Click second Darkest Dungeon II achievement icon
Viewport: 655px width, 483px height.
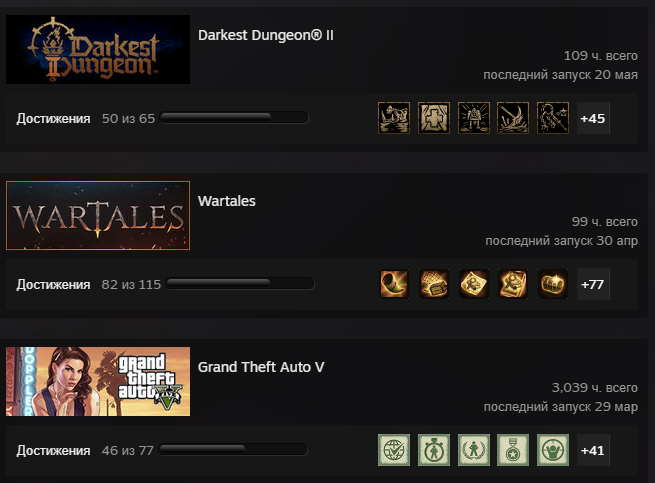point(434,118)
